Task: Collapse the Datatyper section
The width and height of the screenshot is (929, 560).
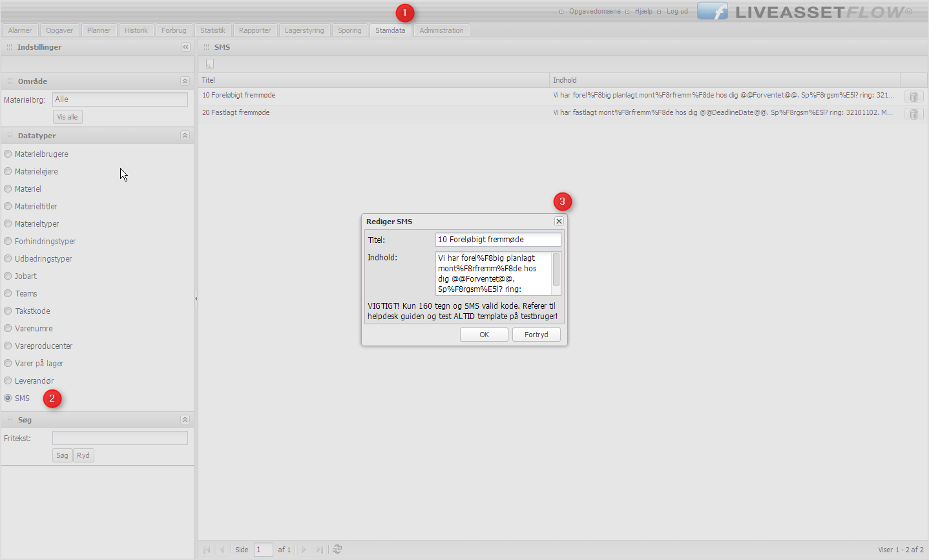Action: pos(185,136)
